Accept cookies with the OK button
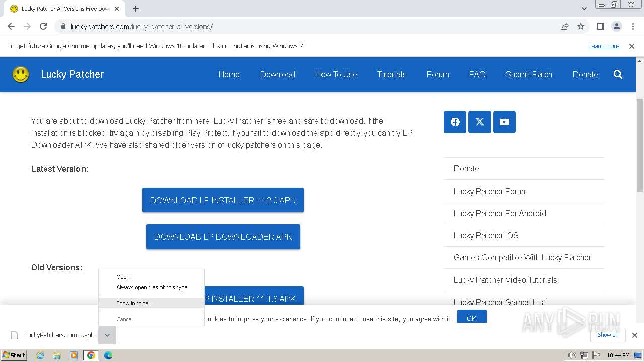This screenshot has width=644, height=362. (x=471, y=317)
